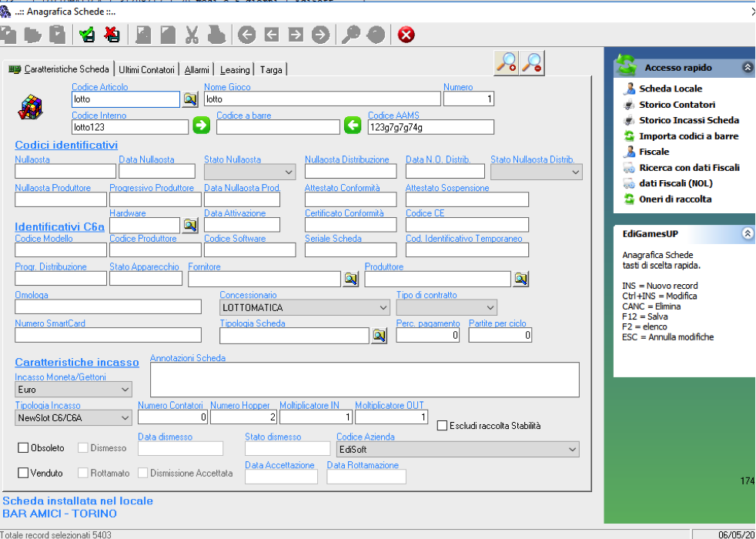The height and width of the screenshot is (539, 756).
Task: Click the greyed two-documents copy toolbar icon
Action: [x=8, y=35]
